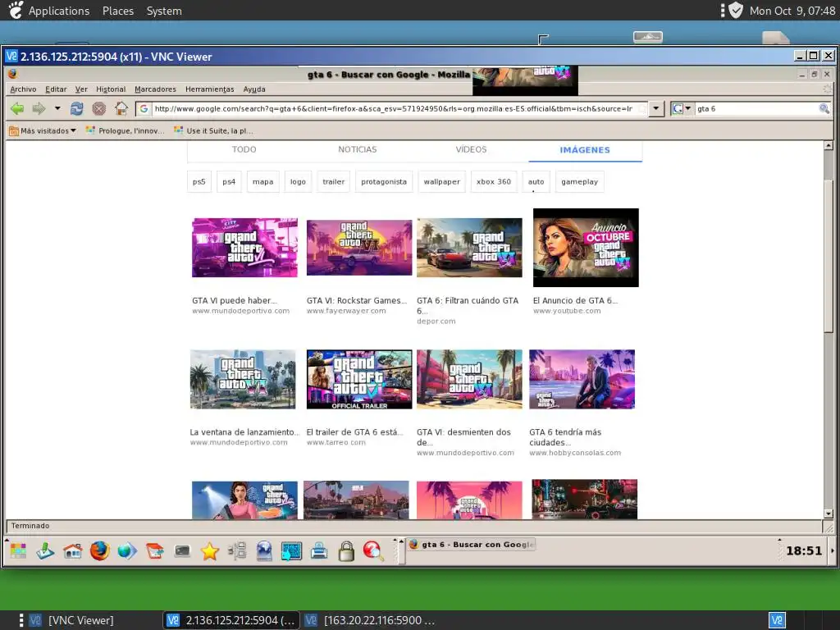Click the red stop loading icon
840x630 pixels.
click(98, 109)
